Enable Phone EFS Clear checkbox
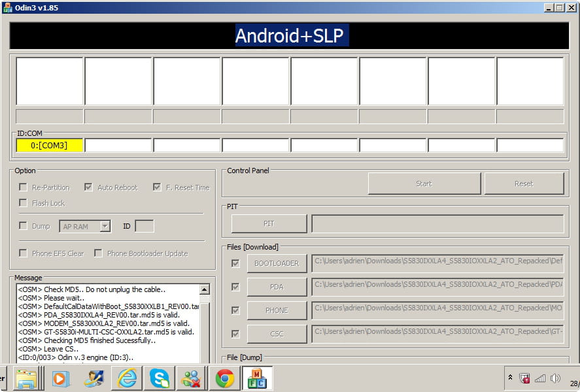The height and width of the screenshot is (392, 580). click(x=23, y=253)
